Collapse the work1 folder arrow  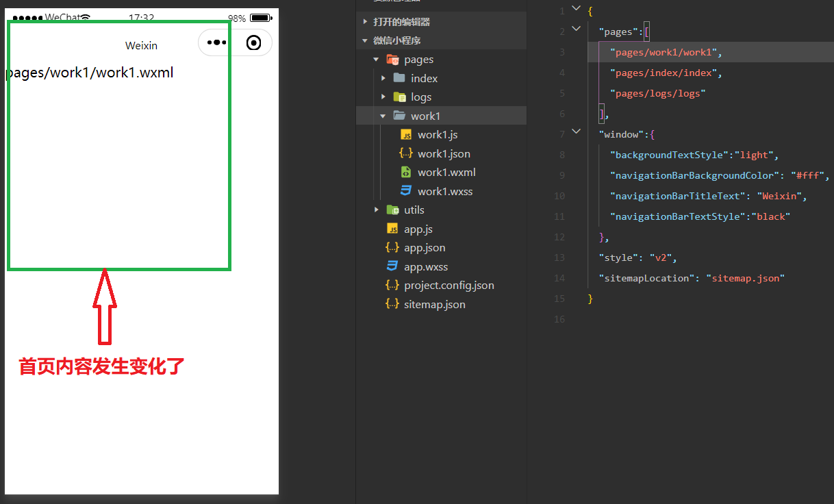click(x=383, y=116)
